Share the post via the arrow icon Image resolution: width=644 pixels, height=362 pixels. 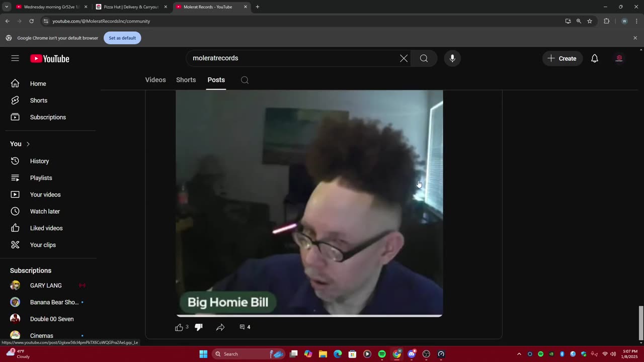coord(220,327)
